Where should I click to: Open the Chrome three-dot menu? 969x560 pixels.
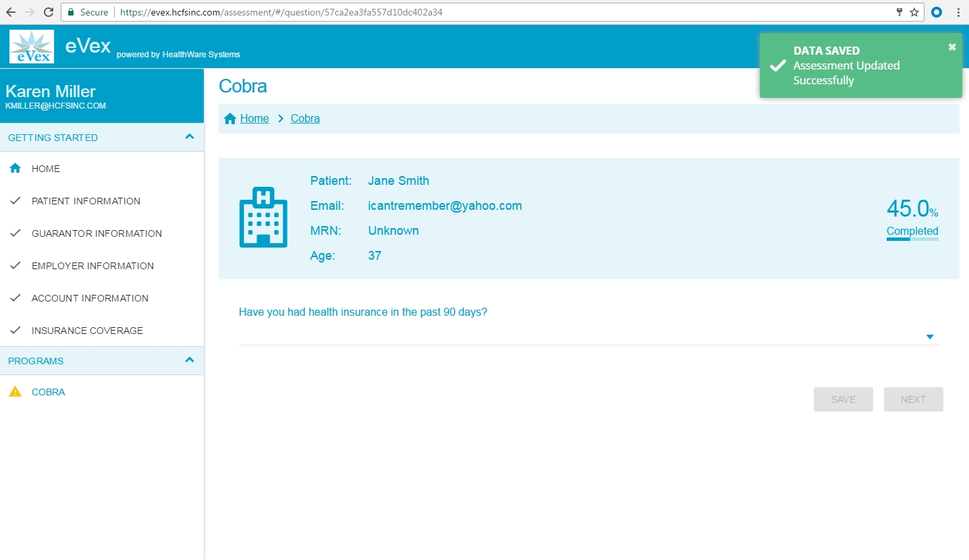pyautogui.click(x=958, y=12)
